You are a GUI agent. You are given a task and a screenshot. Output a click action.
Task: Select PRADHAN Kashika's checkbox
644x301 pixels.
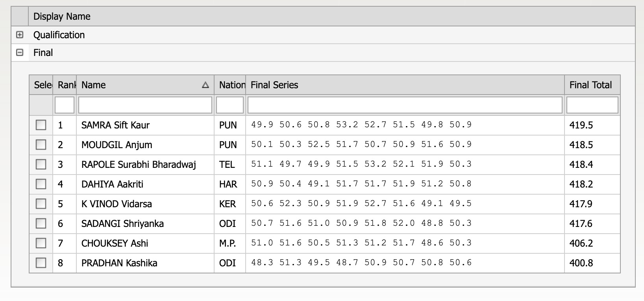(x=41, y=263)
